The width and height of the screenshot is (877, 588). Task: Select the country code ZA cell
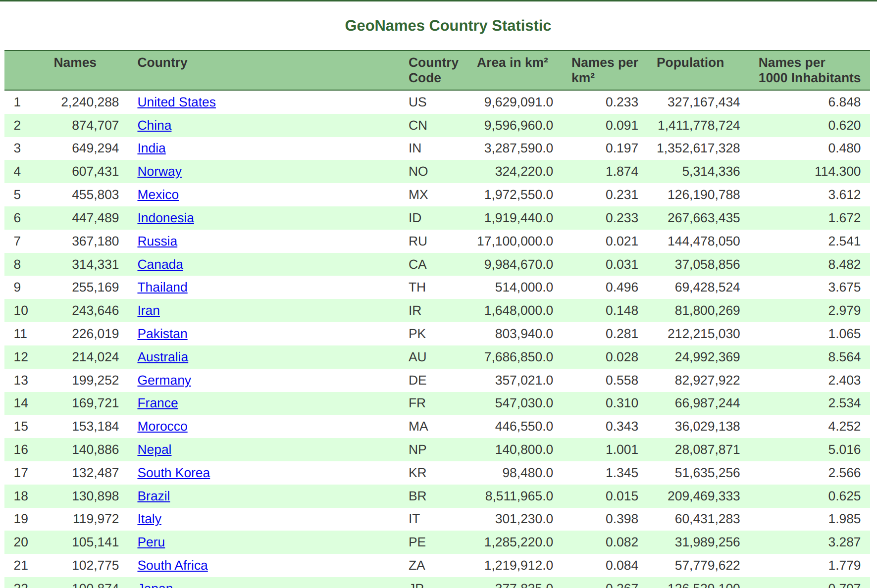416,565
